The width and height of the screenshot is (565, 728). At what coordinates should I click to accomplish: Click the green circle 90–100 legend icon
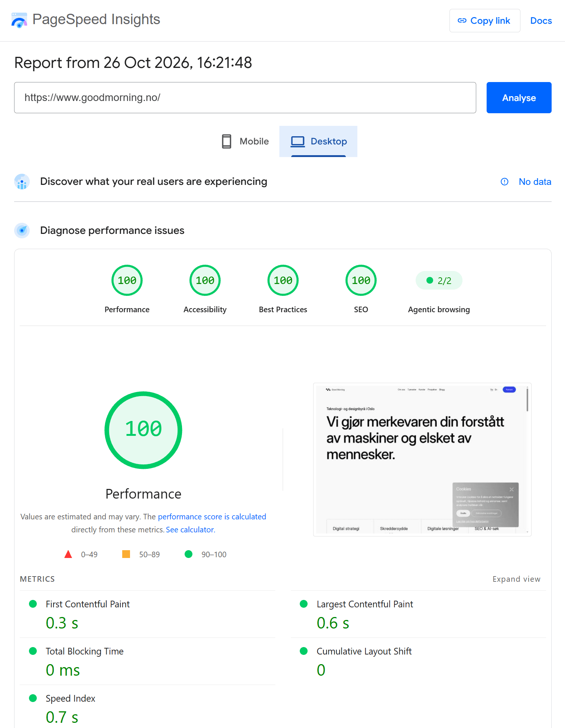click(x=189, y=554)
